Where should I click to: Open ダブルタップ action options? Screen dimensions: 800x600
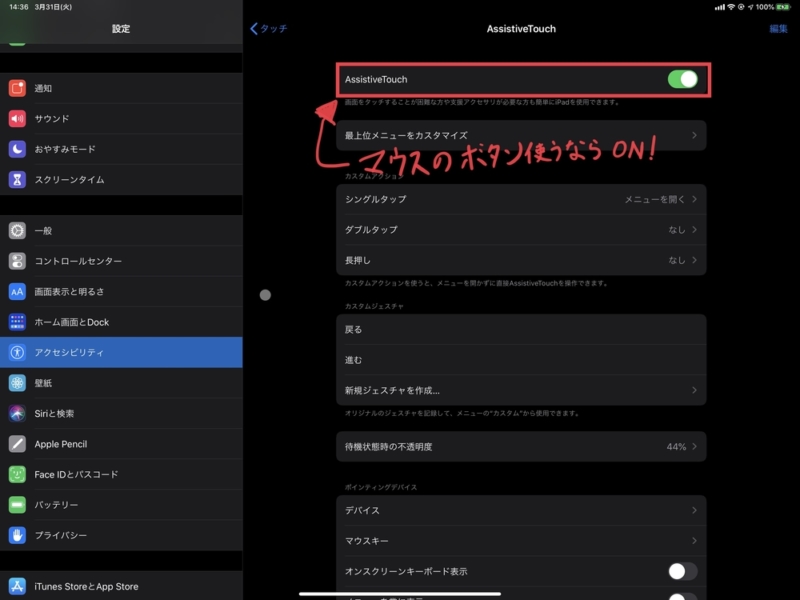click(x=521, y=230)
